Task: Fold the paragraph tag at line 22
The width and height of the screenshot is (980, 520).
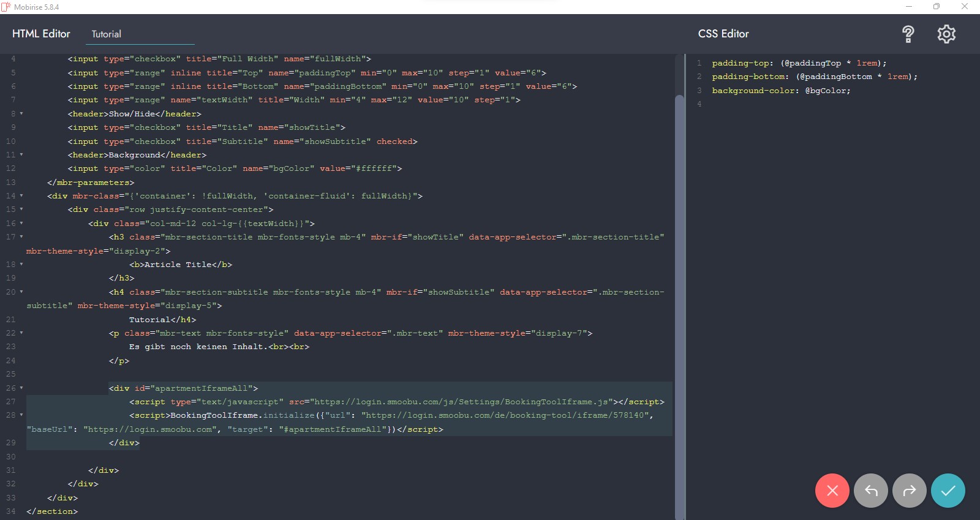Action: point(21,333)
